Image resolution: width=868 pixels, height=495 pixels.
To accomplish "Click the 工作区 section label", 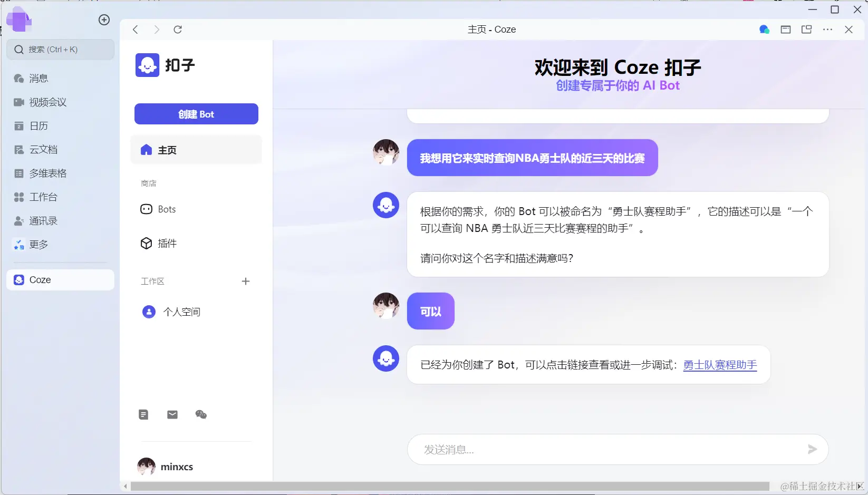I will click(x=152, y=282).
